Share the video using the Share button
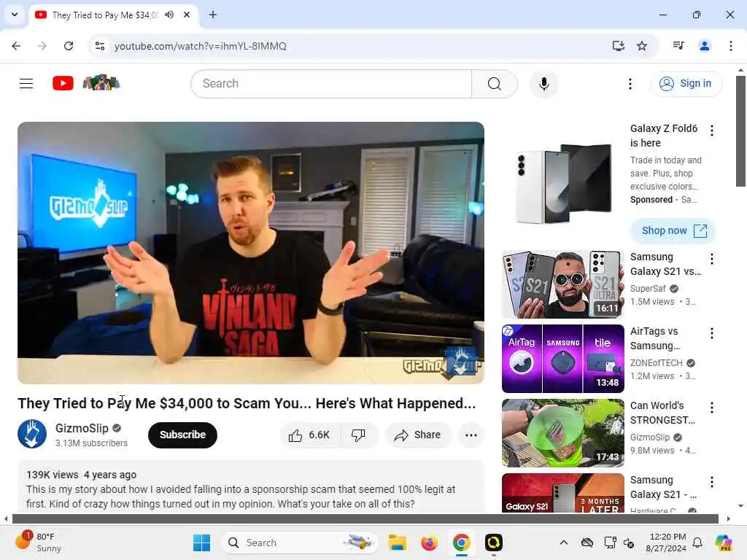The width and height of the screenshot is (747, 560). point(418,435)
